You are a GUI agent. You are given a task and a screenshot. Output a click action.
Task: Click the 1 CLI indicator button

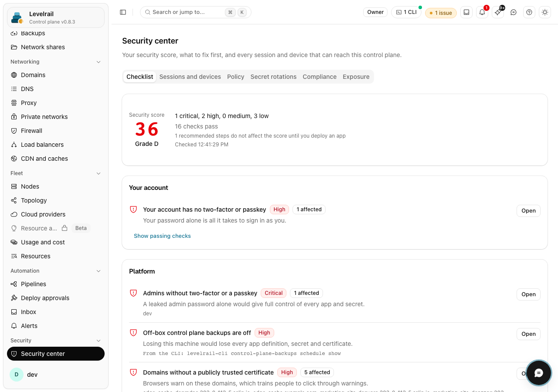point(406,12)
